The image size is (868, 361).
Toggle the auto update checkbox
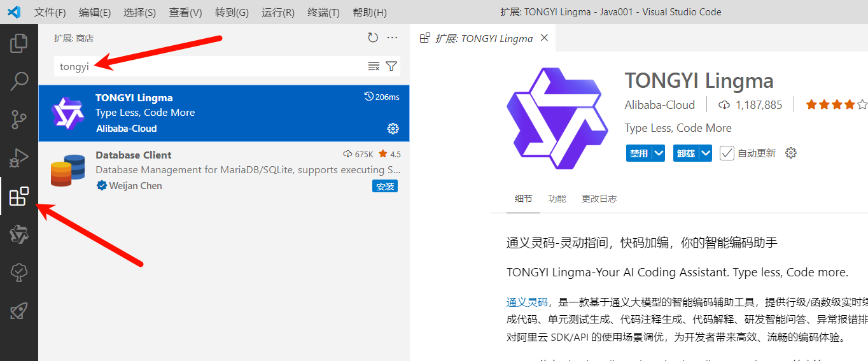tap(727, 153)
